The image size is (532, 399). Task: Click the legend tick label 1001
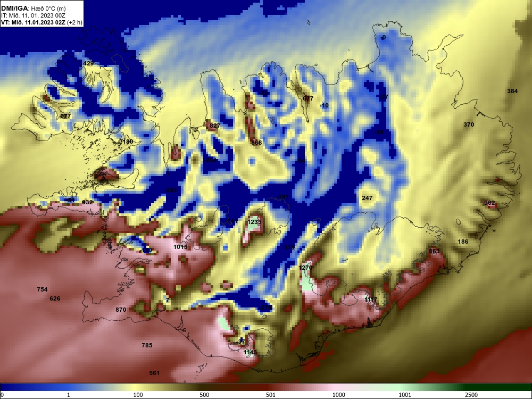pos(405,395)
